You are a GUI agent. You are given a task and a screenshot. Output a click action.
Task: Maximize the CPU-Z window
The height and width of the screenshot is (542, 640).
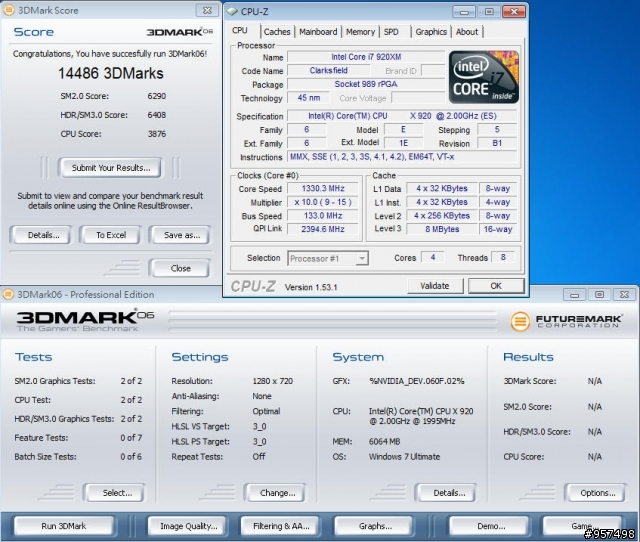click(x=489, y=12)
